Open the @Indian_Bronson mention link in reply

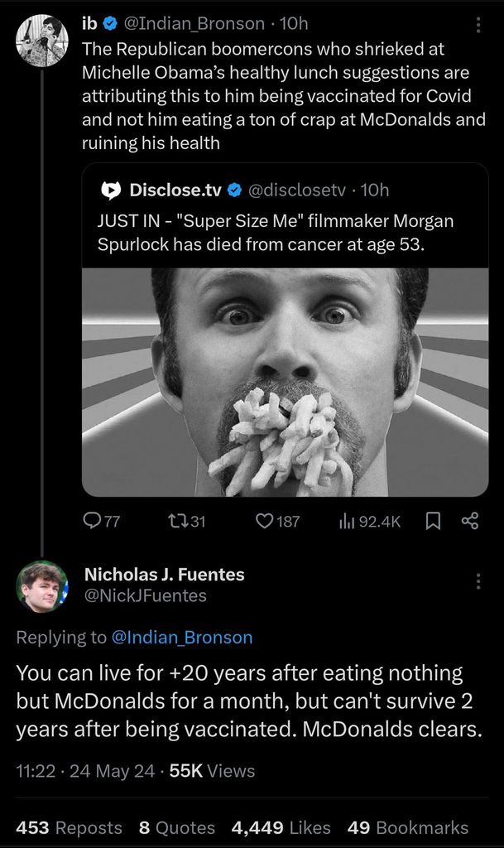pyautogui.click(x=181, y=637)
